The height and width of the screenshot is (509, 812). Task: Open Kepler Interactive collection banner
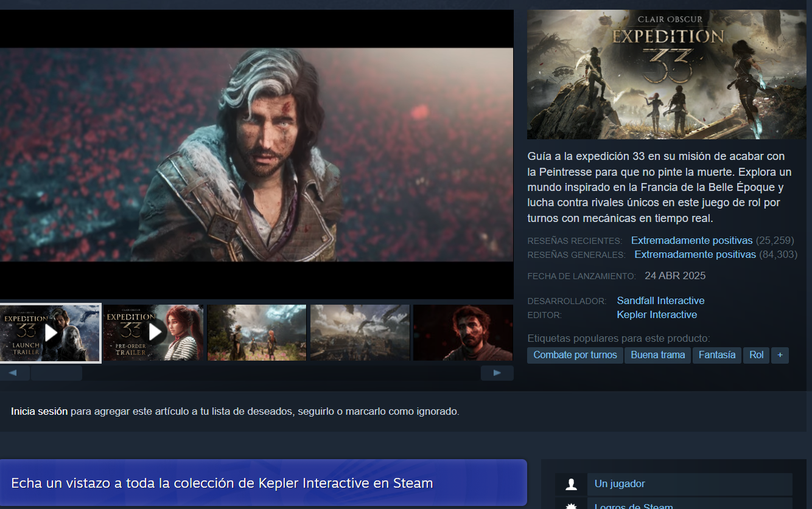tap(263, 483)
